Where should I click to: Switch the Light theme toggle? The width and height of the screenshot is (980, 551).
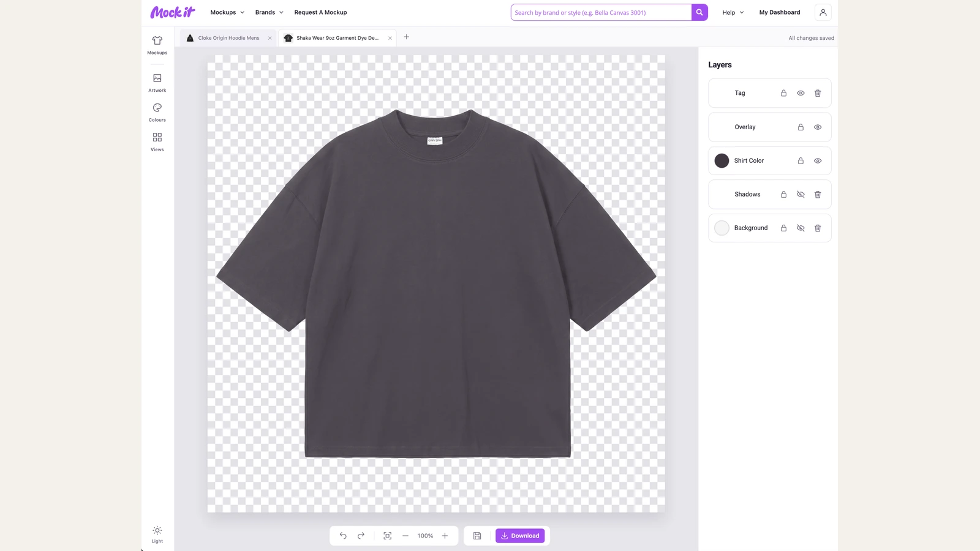157,534
